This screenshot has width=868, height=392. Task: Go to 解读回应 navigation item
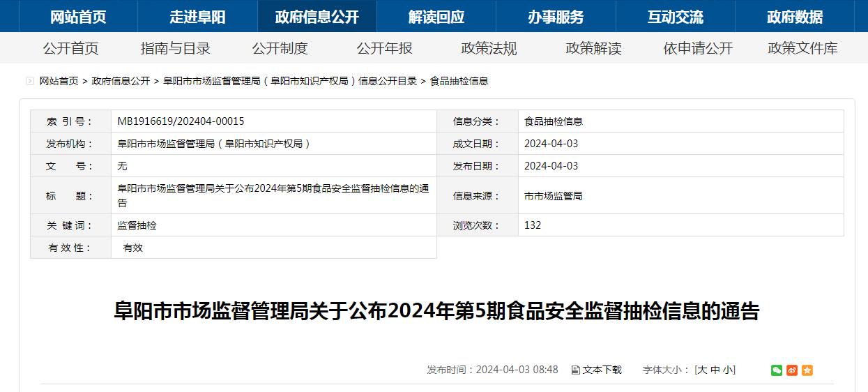[x=436, y=17]
